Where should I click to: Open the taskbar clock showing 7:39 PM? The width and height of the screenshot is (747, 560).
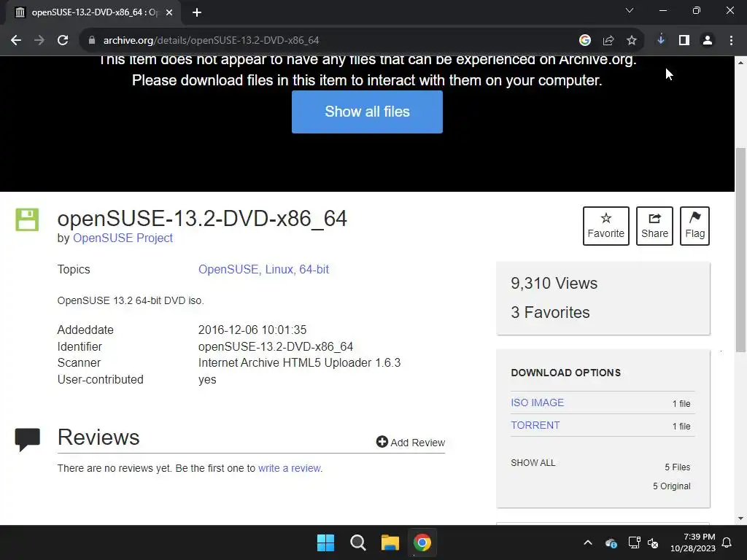tap(693, 542)
